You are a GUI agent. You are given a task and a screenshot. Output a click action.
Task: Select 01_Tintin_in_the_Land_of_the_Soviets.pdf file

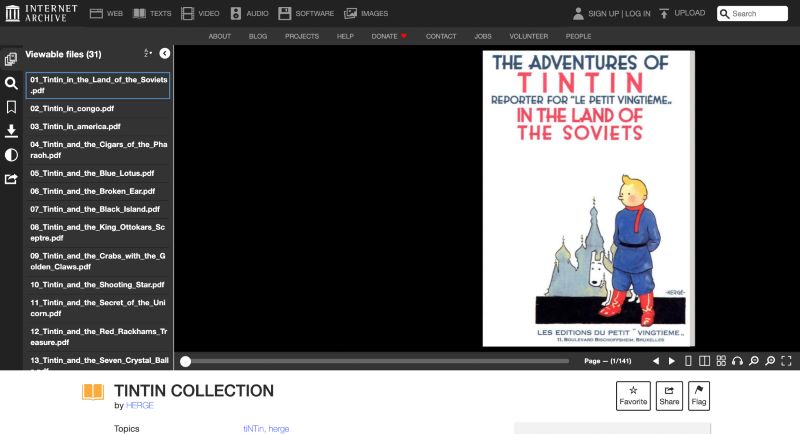point(98,85)
